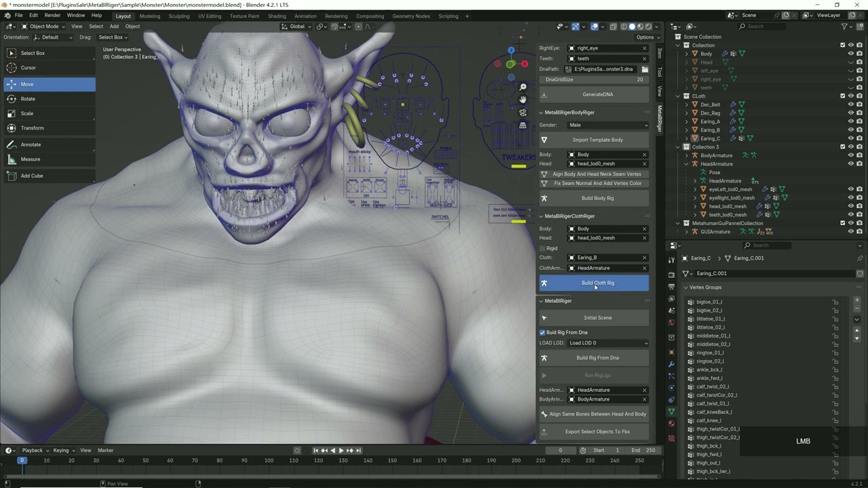Toggle X-ray display icon
The height and width of the screenshot is (488, 868).
tap(613, 26)
